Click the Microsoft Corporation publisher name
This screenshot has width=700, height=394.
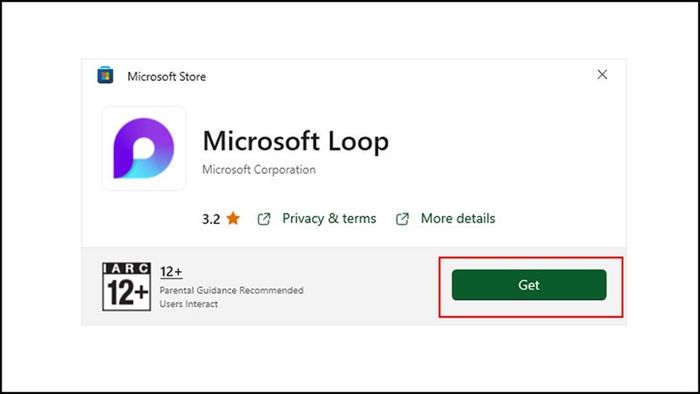click(259, 170)
